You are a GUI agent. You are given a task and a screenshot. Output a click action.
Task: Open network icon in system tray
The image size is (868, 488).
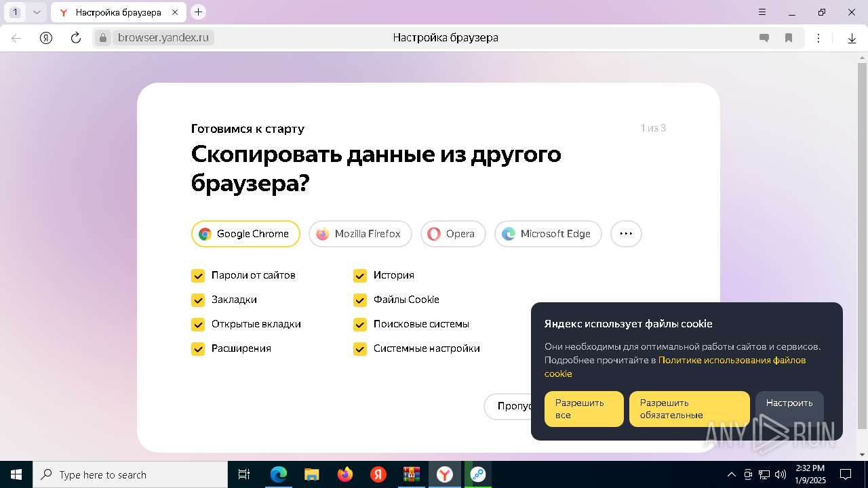(764, 474)
